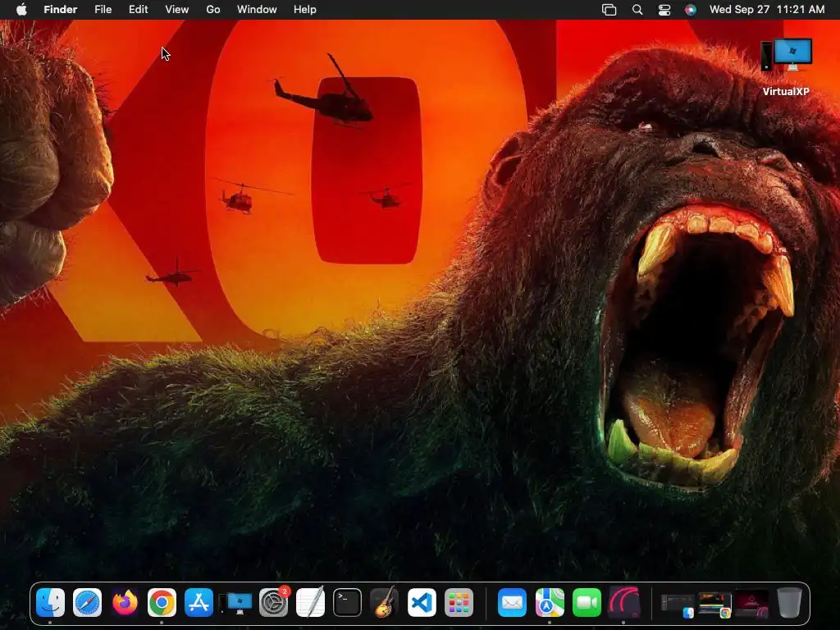
Task: Open the Edit menu
Action: point(138,10)
